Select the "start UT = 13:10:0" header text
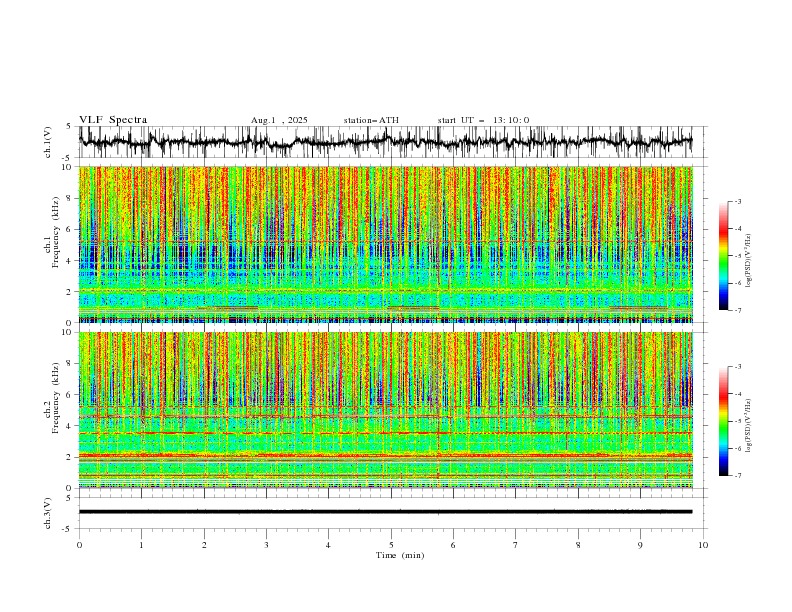The width and height of the screenshot is (792, 612). point(483,120)
